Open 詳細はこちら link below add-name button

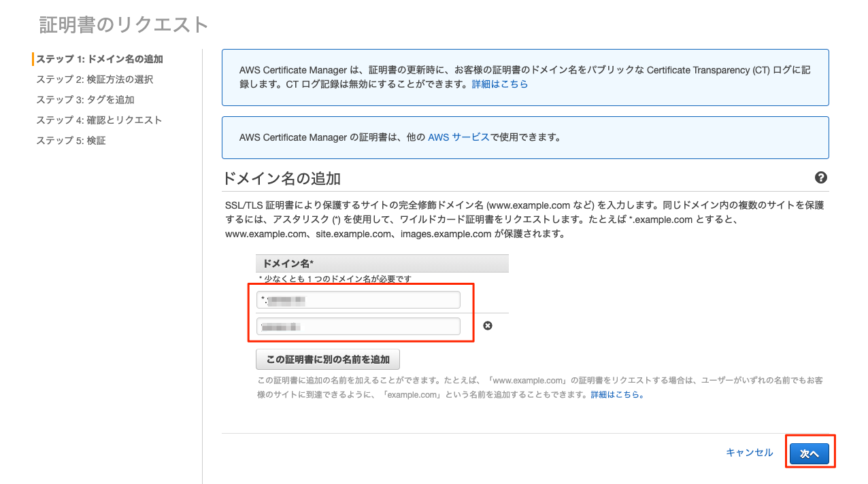pos(617,394)
